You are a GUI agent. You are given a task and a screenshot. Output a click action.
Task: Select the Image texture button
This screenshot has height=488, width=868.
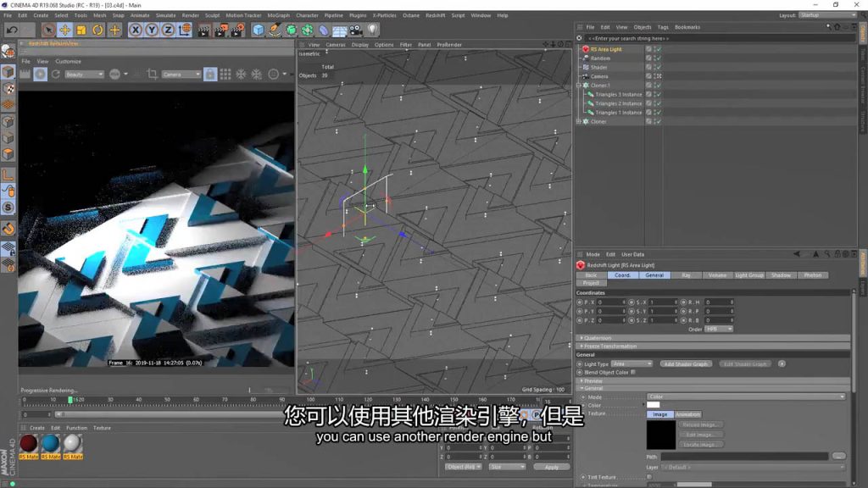tap(659, 413)
